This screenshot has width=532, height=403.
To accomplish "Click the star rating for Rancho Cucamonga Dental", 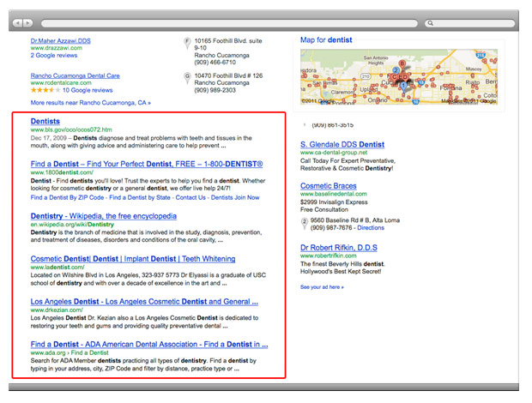I will (x=43, y=90).
